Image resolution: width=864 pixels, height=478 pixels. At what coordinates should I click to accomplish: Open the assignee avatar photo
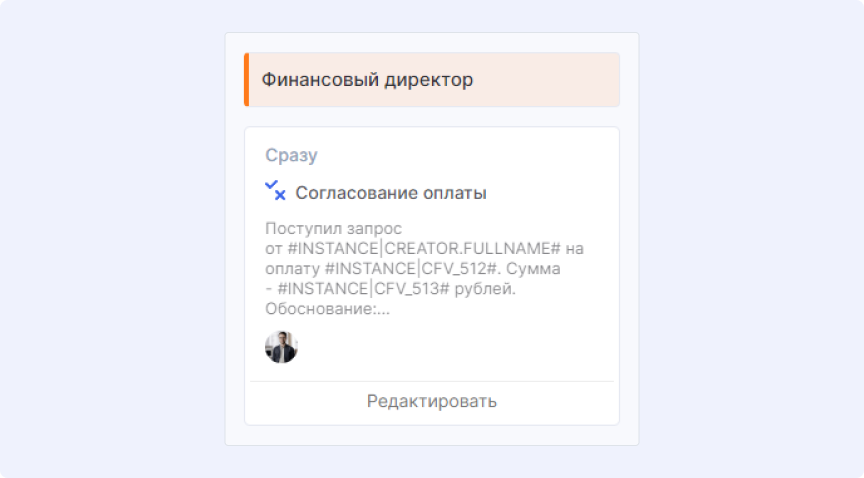click(x=281, y=347)
